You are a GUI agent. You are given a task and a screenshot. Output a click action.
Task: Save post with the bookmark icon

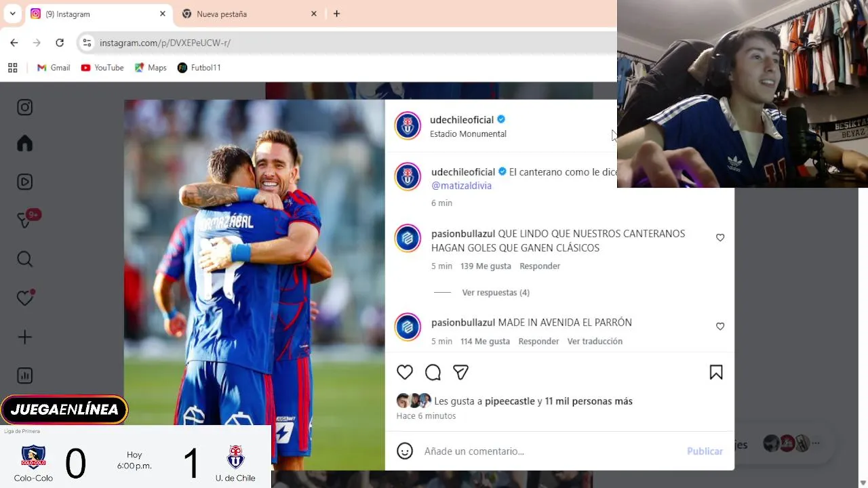tap(716, 372)
